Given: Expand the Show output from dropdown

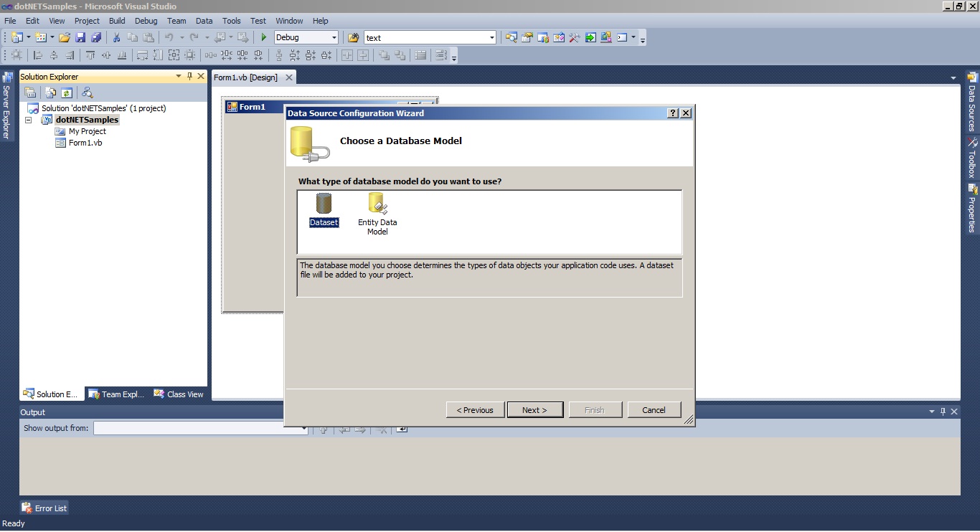Looking at the screenshot, I should pos(305,429).
